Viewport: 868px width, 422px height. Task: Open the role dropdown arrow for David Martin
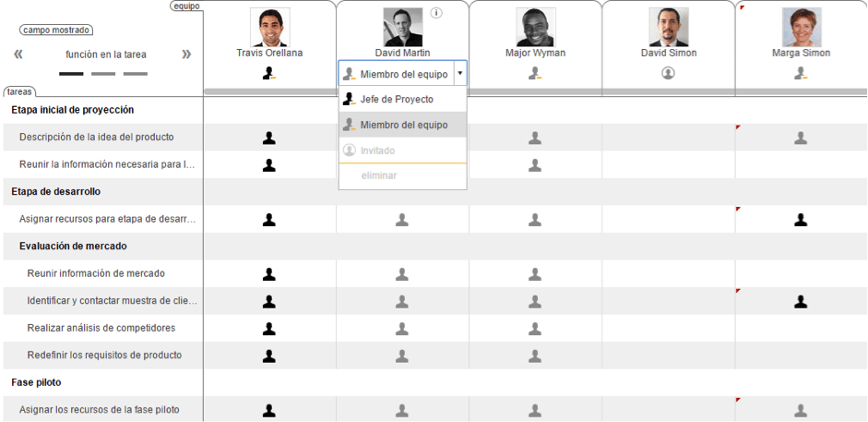tap(459, 73)
